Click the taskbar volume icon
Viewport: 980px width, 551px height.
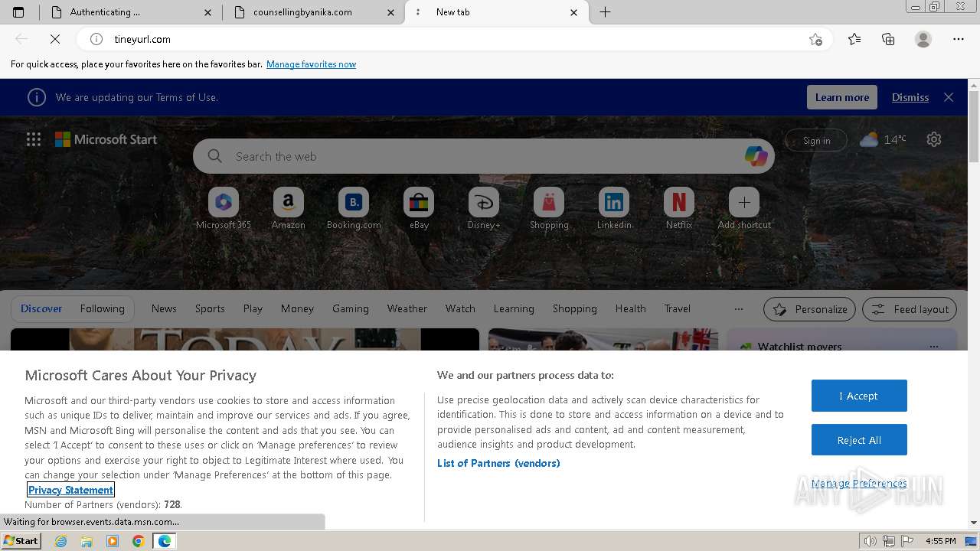coord(871,541)
